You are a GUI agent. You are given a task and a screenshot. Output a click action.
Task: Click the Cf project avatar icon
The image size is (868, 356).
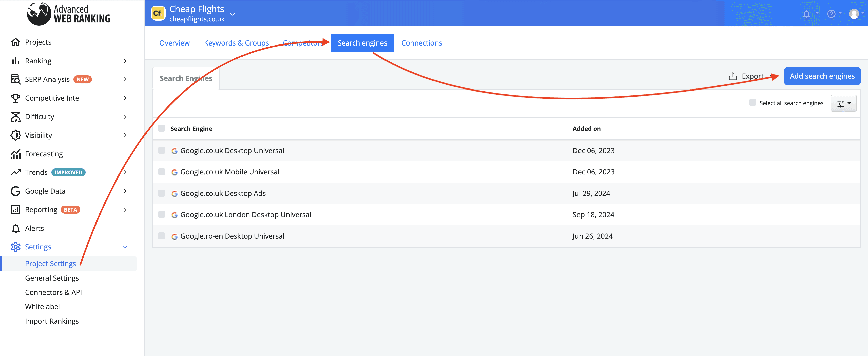[x=158, y=13]
